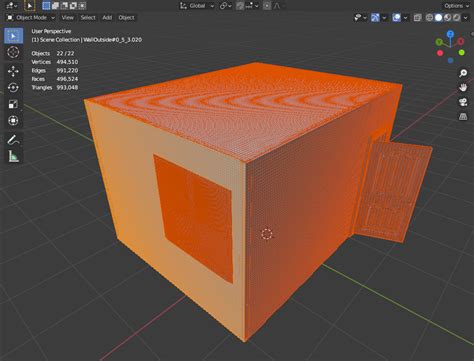The height and width of the screenshot is (361, 474).
Task: Click the orange window face on the wall
Action: pos(197,217)
